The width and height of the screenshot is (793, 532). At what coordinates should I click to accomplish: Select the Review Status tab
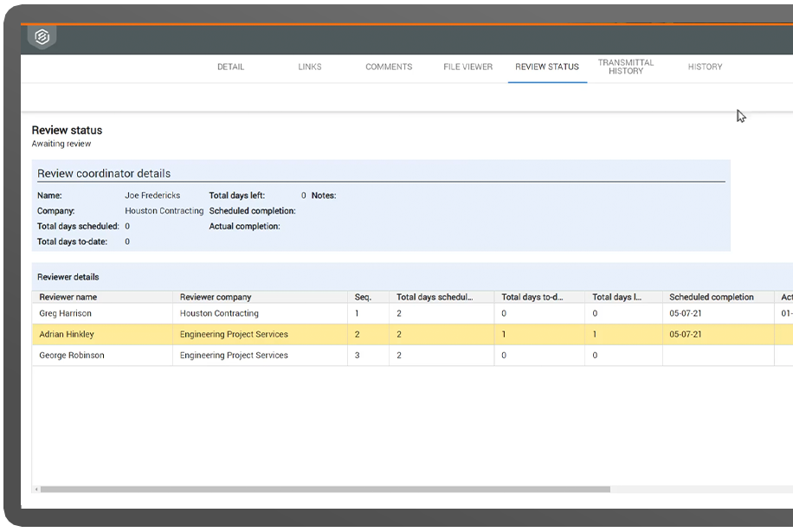[x=547, y=67]
